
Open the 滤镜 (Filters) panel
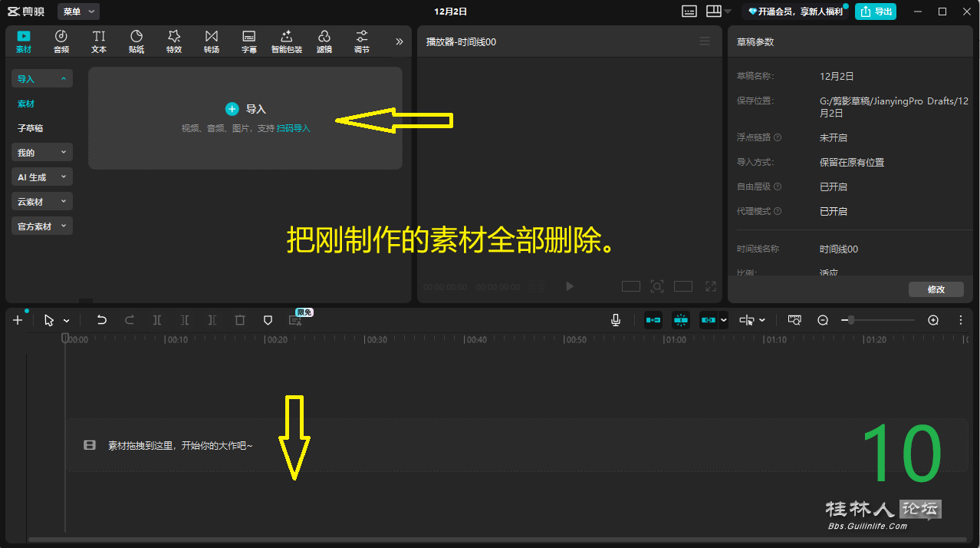tap(324, 41)
